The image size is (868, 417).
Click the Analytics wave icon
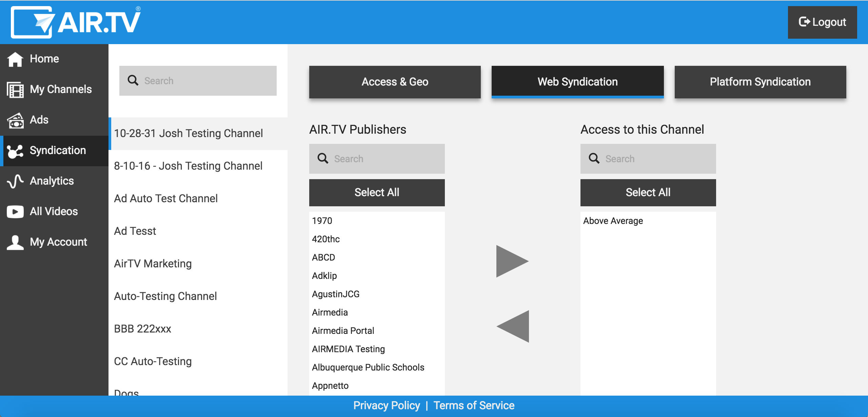click(x=15, y=181)
